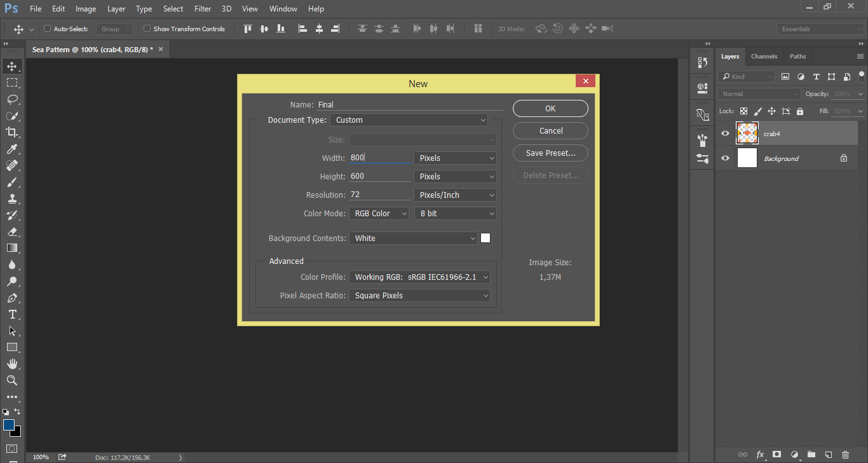Confirm the new document with OK
The image size is (868, 463).
point(550,108)
